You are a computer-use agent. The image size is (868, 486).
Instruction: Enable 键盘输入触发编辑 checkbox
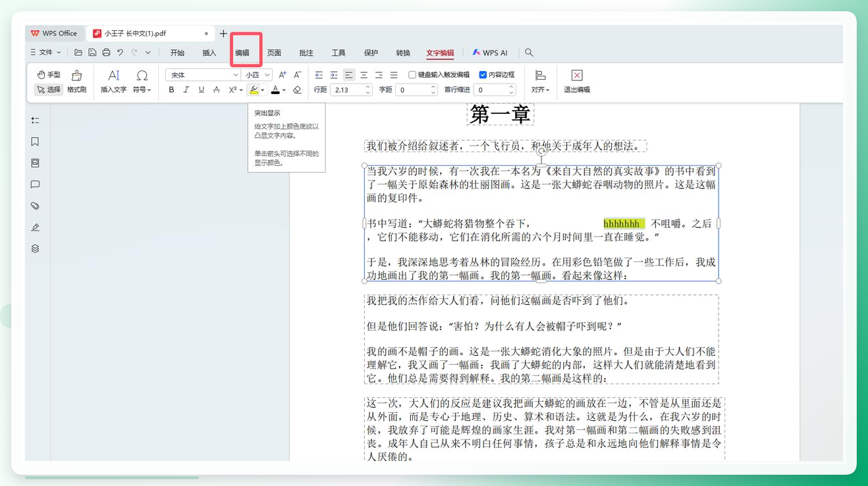412,75
